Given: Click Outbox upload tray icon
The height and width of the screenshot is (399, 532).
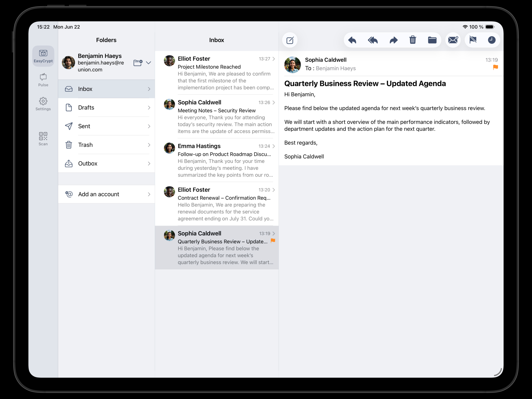Looking at the screenshot, I should 69,164.
